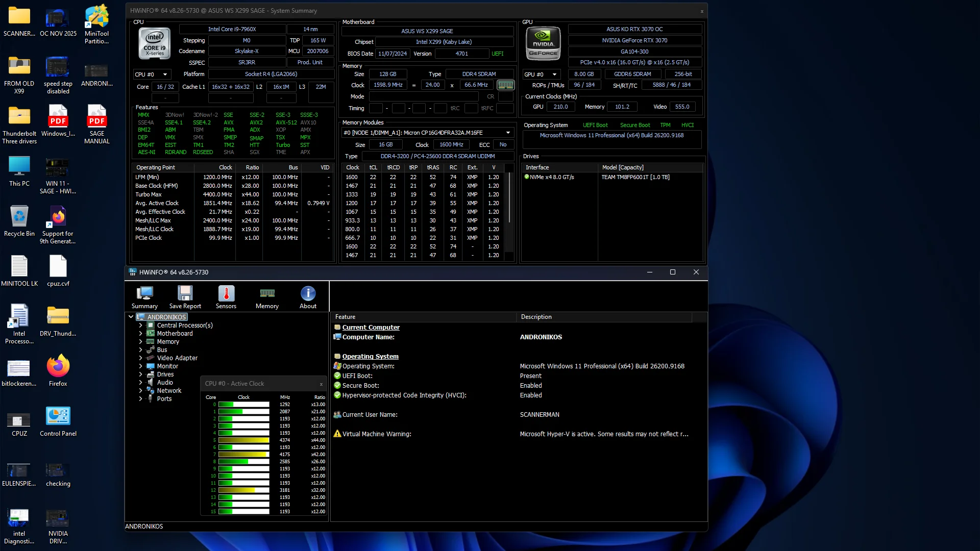This screenshot has width=980, height=551.
Task: Click the Current Computer heading link
Action: click(x=371, y=327)
